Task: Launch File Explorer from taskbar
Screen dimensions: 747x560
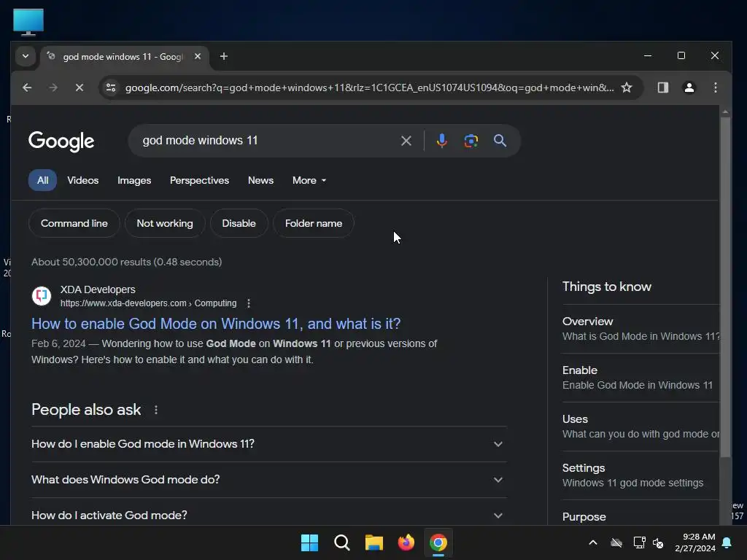Action: pyautogui.click(x=374, y=542)
